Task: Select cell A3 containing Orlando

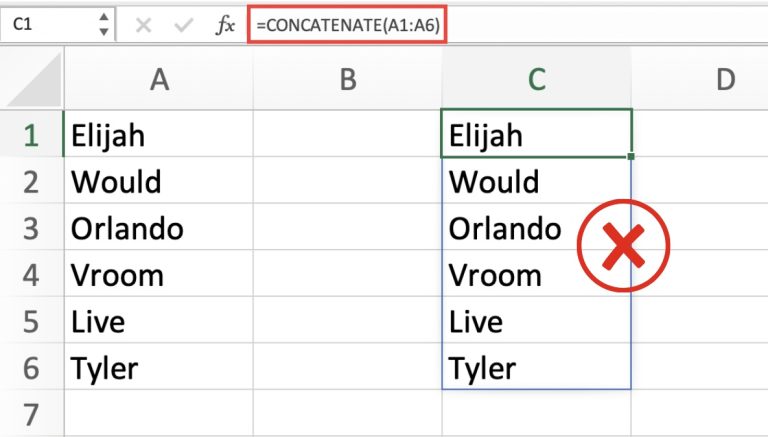Action: [158, 228]
